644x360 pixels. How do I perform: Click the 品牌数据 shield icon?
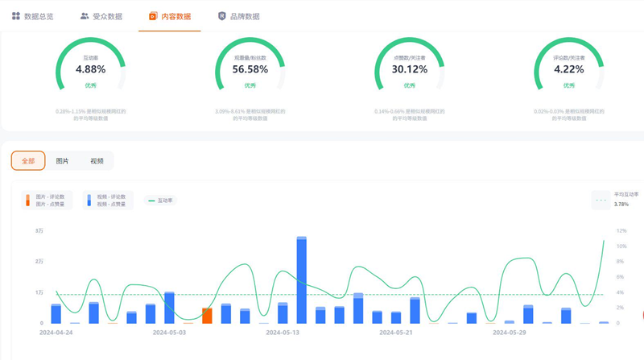click(222, 16)
